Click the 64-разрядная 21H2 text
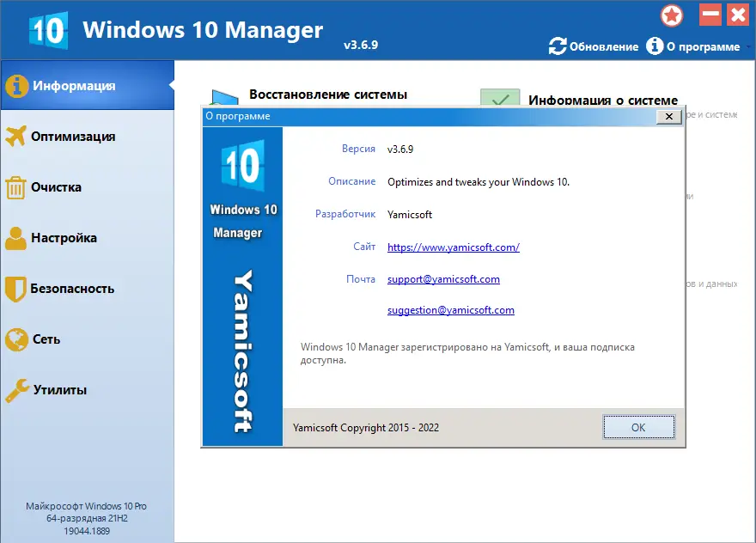756x543 pixels. [x=87, y=518]
